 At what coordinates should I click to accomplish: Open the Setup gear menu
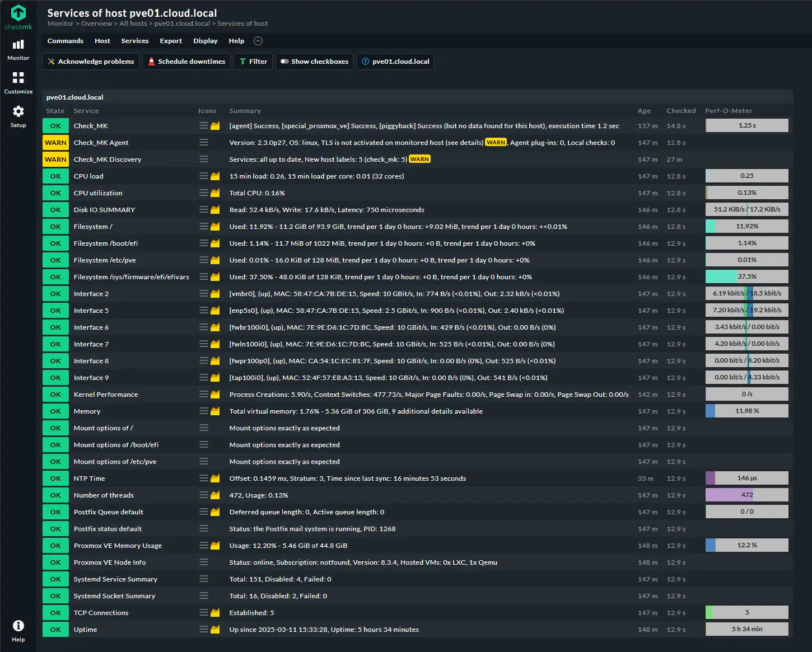click(x=18, y=116)
